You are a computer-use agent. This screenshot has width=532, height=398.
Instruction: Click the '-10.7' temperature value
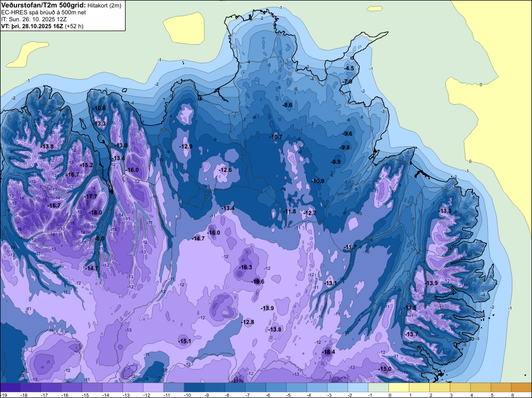click(276, 137)
